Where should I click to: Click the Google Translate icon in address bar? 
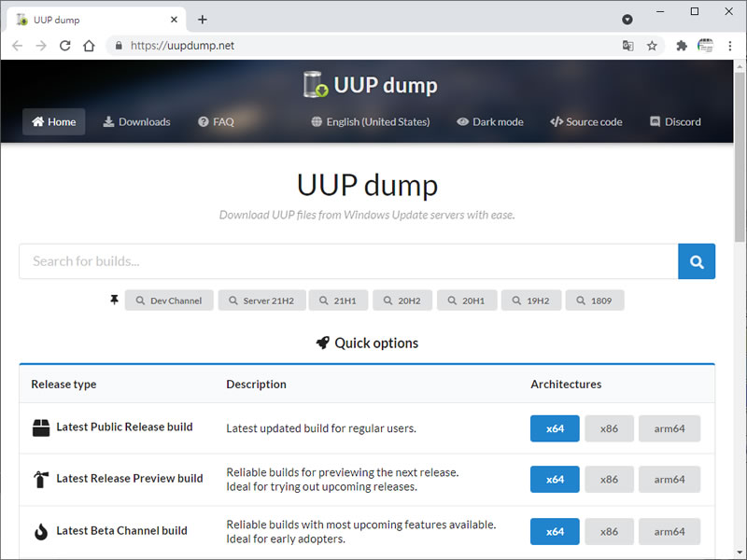coord(627,46)
